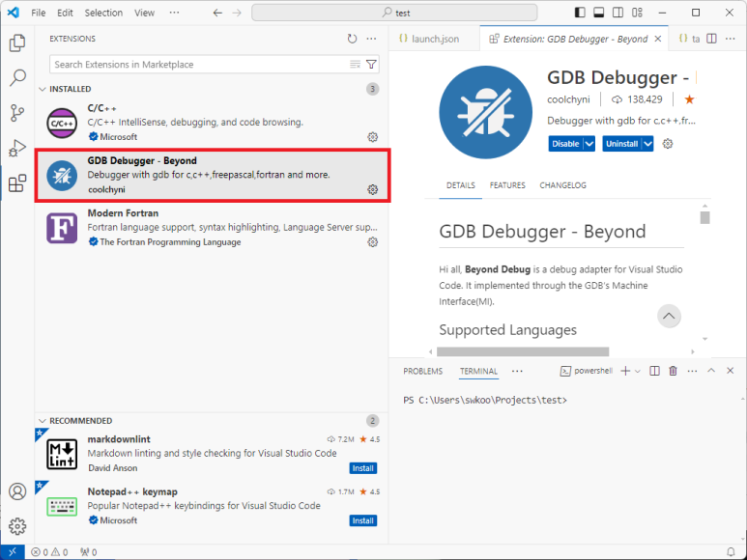Open Run and Debug view
Image resolution: width=747 pixels, height=560 pixels.
pos(17,148)
